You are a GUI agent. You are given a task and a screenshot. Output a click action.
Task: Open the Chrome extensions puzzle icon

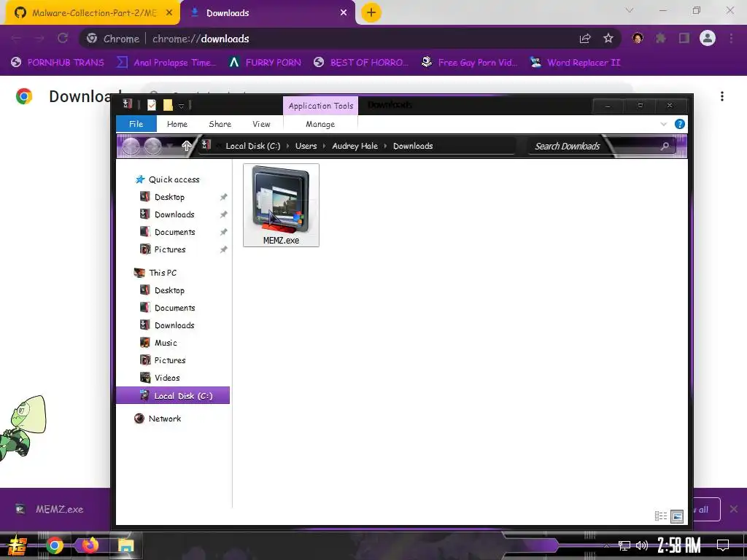coord(661,39)
